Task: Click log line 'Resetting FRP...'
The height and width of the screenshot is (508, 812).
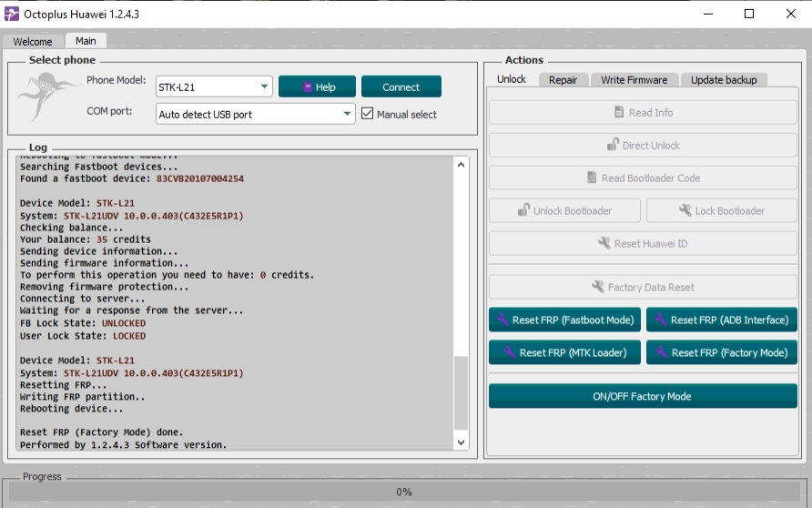Action: 63,385
